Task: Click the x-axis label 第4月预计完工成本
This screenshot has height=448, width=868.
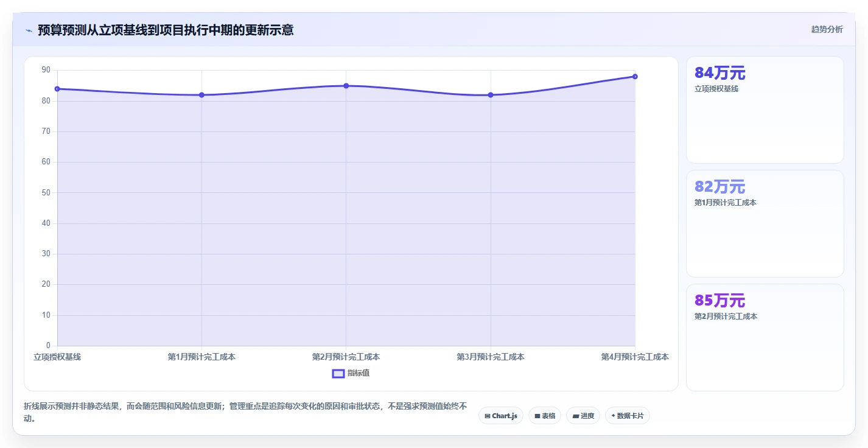Action: click(x=635, y=357)
